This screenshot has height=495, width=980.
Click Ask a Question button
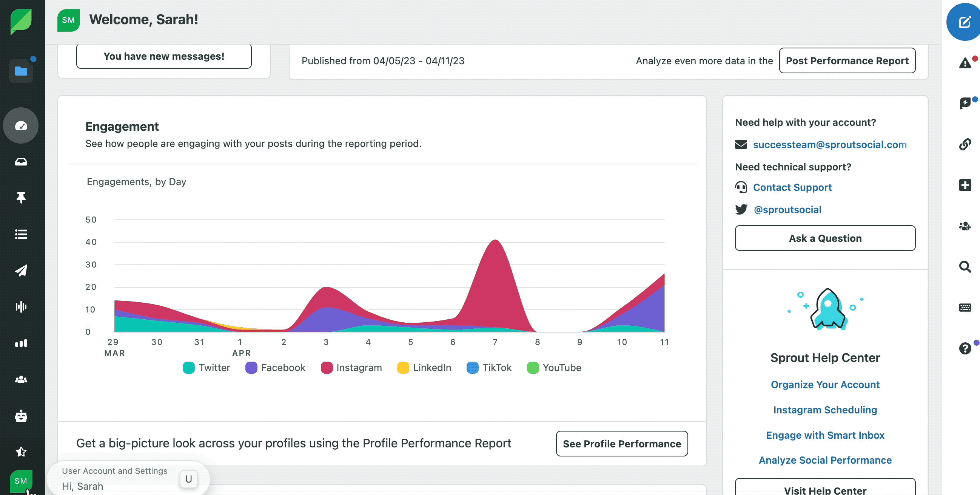coord(825,238)
